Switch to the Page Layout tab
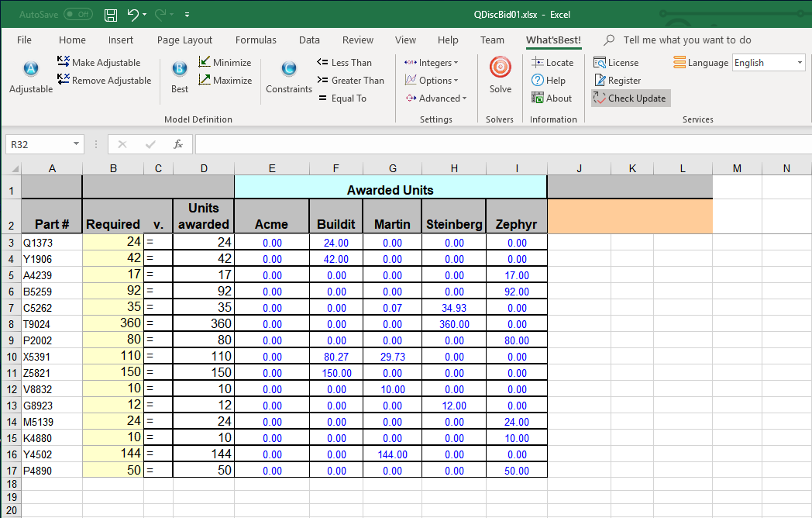 [184, 40]
